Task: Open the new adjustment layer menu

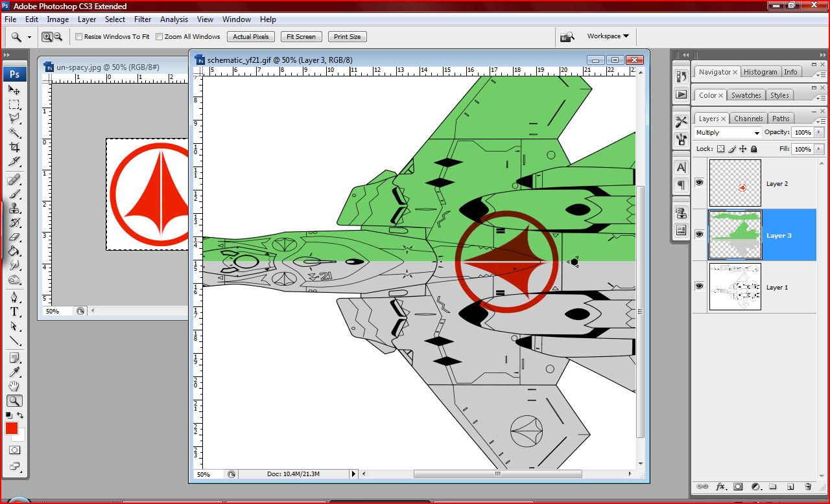Action: 755,487
